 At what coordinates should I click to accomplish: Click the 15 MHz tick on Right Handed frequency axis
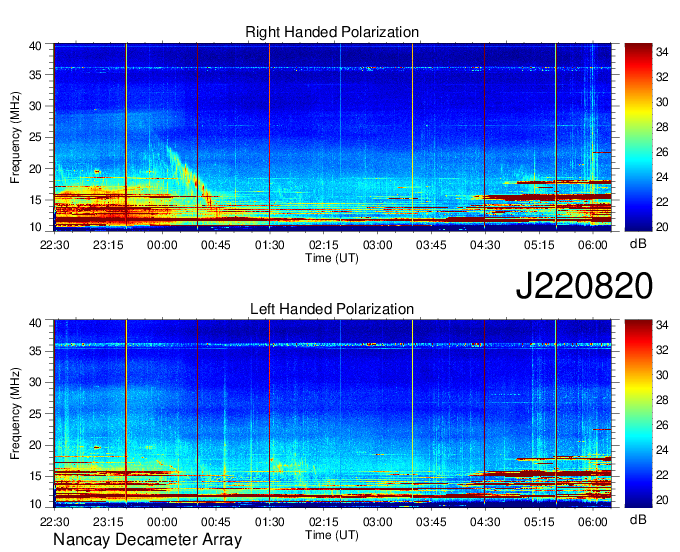pos(35,200)
